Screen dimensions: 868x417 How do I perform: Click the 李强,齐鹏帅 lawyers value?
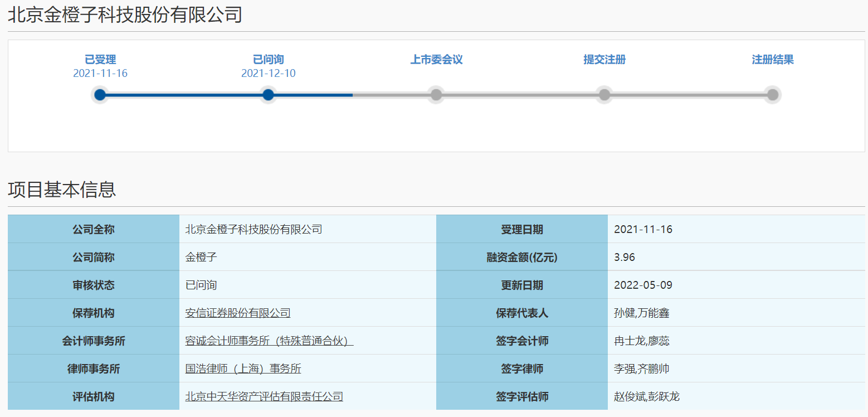coord(642,368)
